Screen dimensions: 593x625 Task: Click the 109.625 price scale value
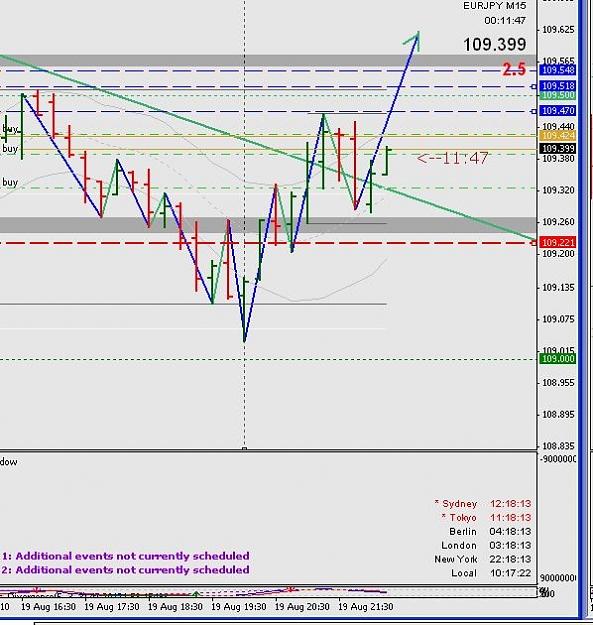[x=558, y=30]
